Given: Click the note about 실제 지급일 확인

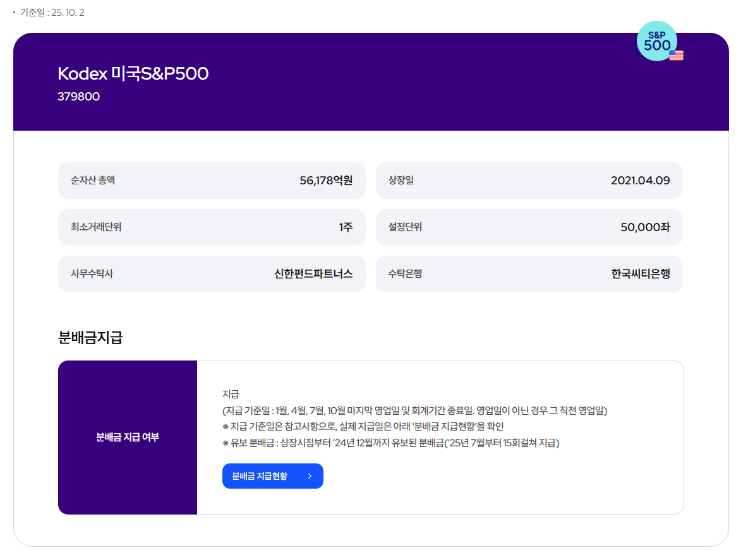Looking at the screenshot, I should [363, 427].
